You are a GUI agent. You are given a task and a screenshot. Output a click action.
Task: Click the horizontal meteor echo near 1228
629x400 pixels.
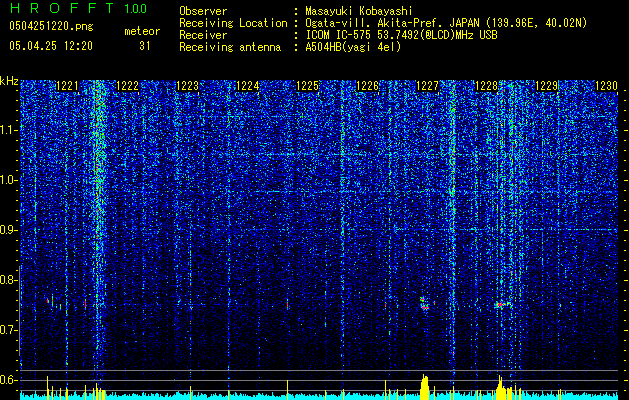point(501,305)
